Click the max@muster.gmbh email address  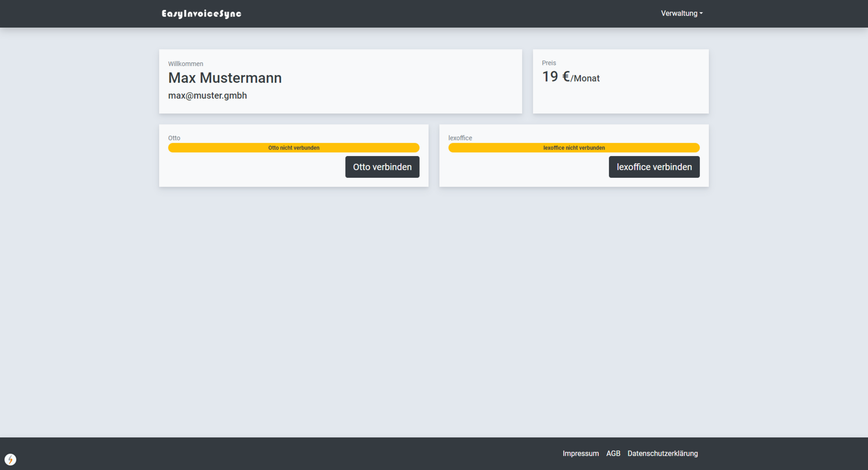tap(207, 95)
